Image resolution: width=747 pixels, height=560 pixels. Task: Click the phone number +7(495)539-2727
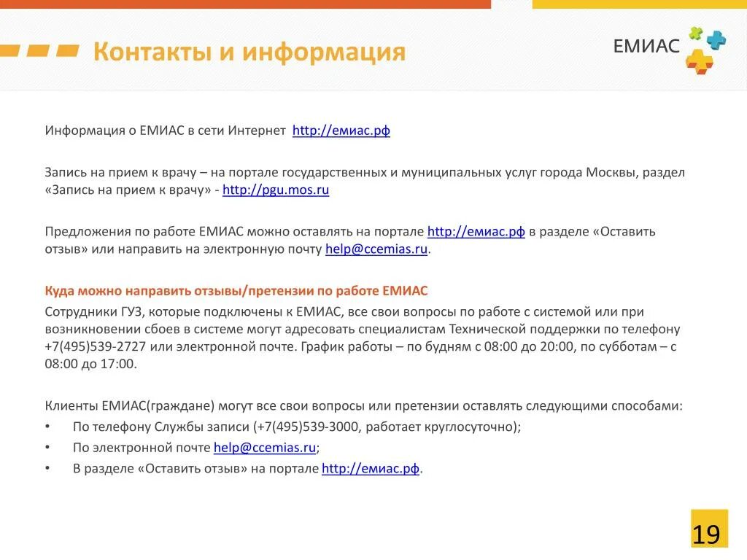[x=96, y=346]
